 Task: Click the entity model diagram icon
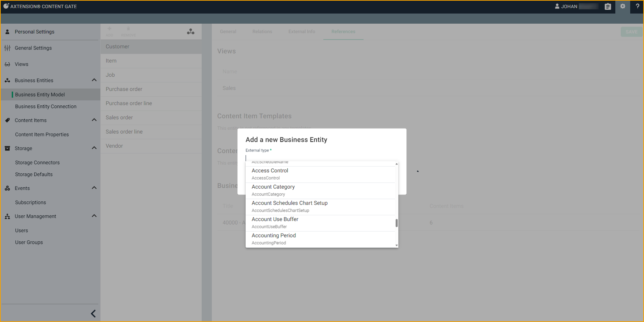191,32
